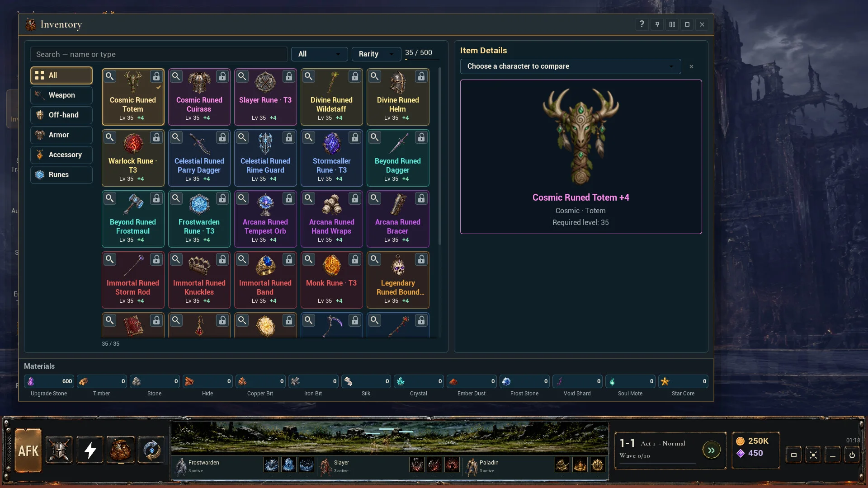Open the All filter dropdown
The width and height of the screenshot is (868, 488).
pyautogui.click(x=319, y=54)
